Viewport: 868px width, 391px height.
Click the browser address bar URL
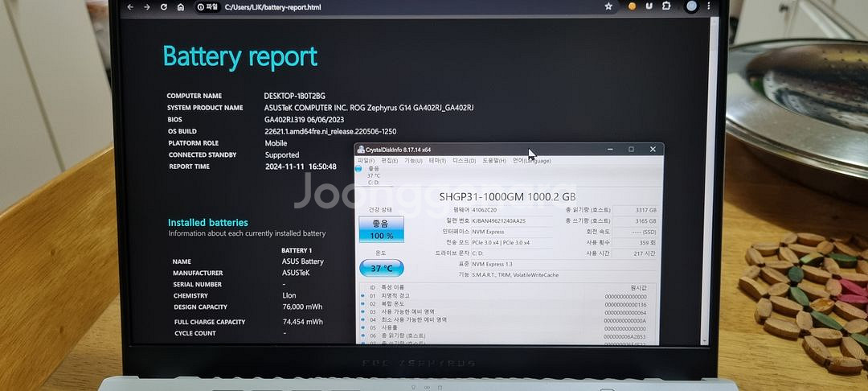(x=273, y=7)
